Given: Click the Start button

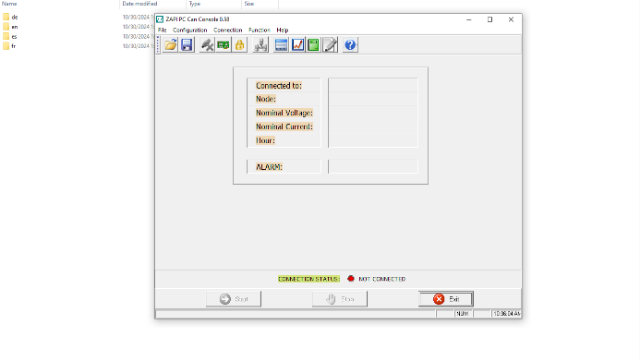Looking at the screenshot, I should click(x=233, y=299).
